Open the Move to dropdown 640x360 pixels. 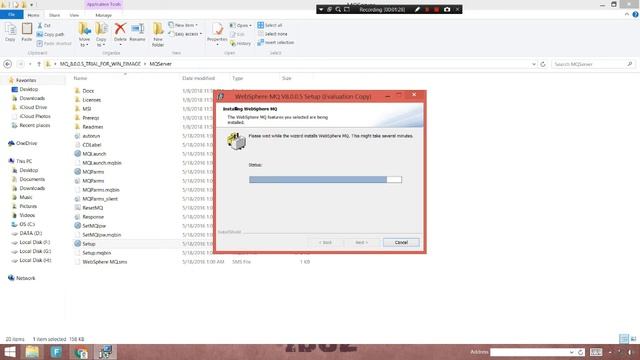click(x=84, y=34)
